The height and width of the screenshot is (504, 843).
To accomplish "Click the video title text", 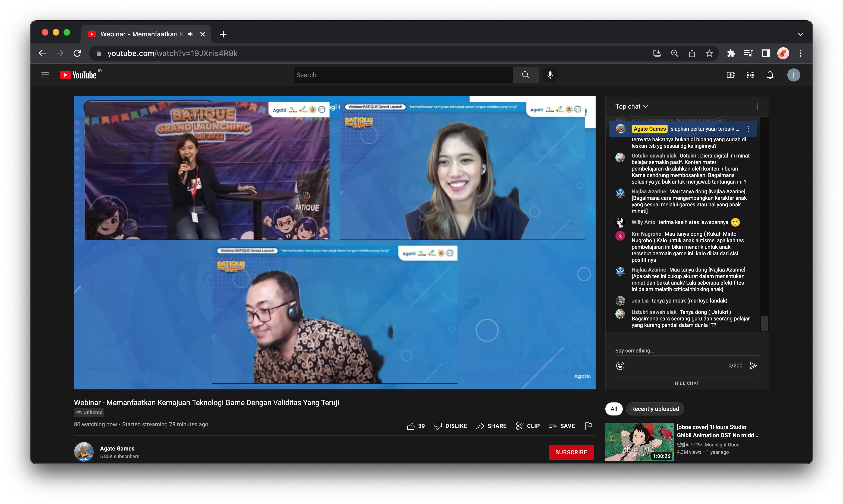I will pos(206,402).
